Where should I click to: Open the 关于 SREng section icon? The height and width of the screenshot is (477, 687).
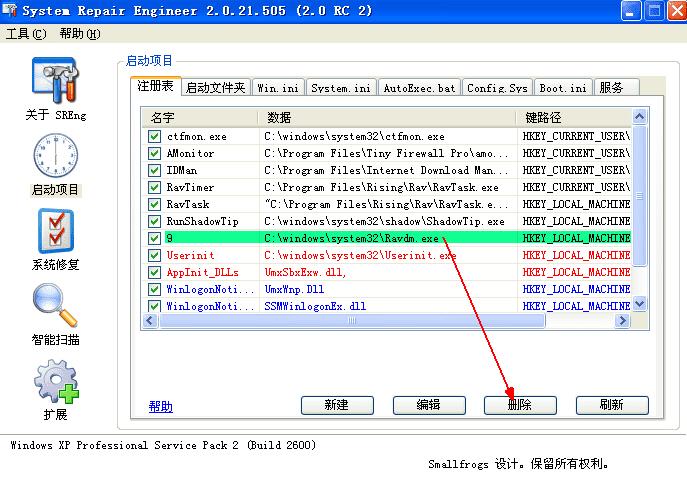tap(55, 81)
